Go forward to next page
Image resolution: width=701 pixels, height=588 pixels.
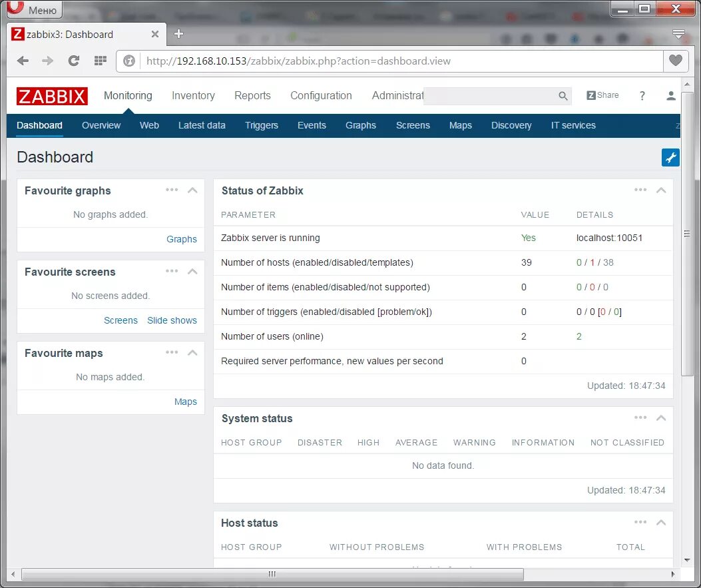[47, 61]
